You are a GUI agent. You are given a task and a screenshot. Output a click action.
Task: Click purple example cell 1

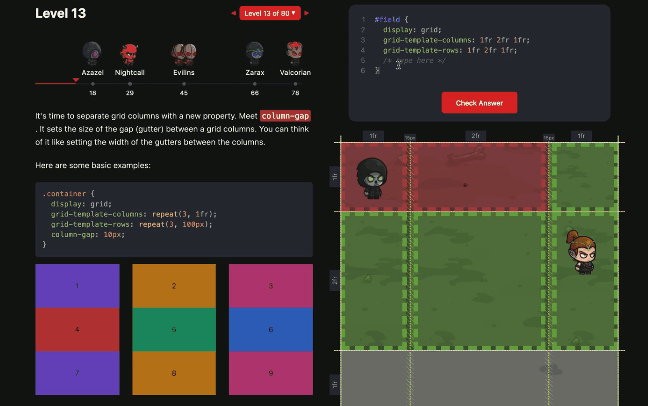coord(77,286)
